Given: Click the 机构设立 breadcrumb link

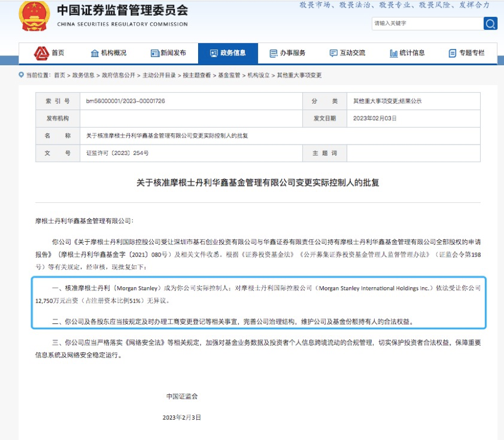Looking at the screenshot, I should [x=259, y=75].
